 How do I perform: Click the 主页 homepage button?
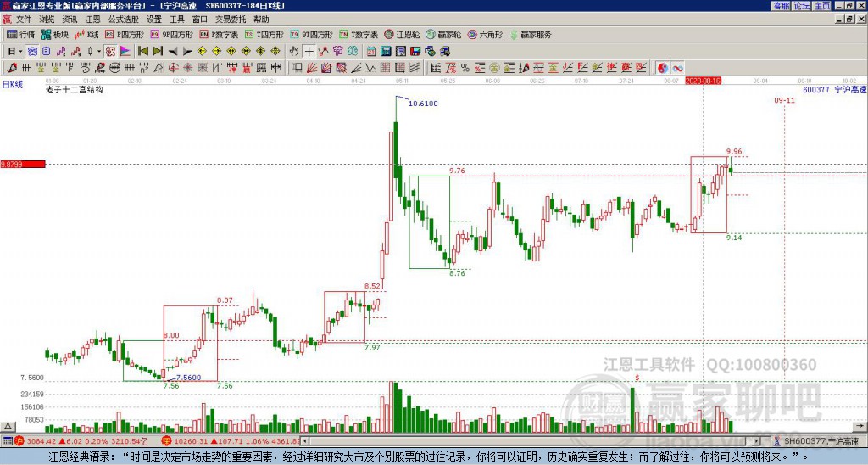822,6
